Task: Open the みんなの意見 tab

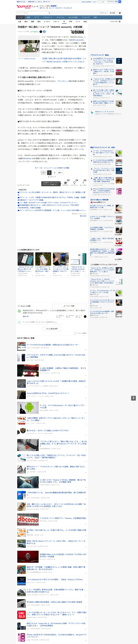Action: click(x=73, y=17)
